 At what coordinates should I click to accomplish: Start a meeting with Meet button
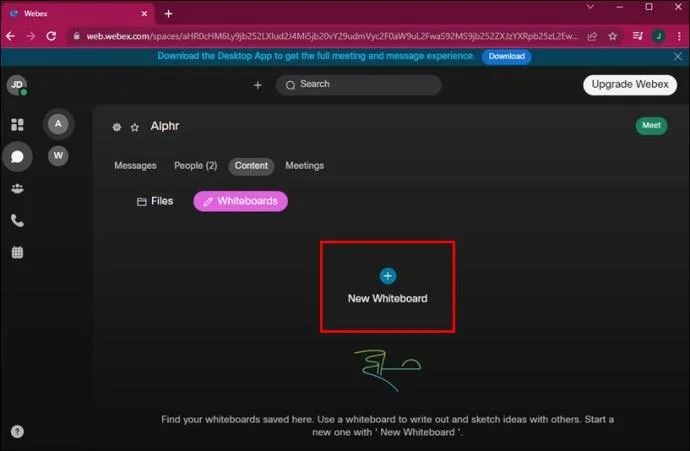point(651,125)
